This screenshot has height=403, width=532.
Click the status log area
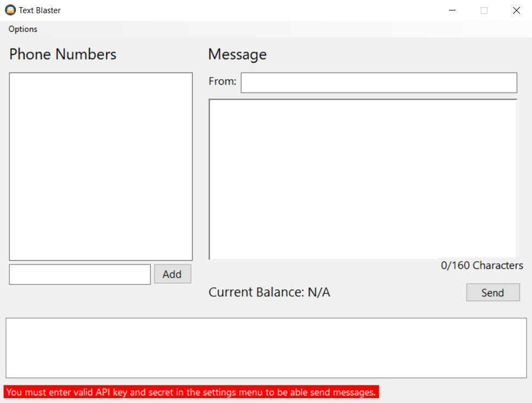pyautogui.click(x=266, y=346)
